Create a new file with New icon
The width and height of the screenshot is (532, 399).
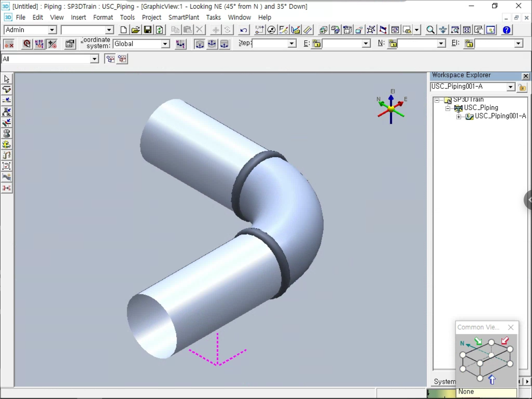[x=123, y=30]
